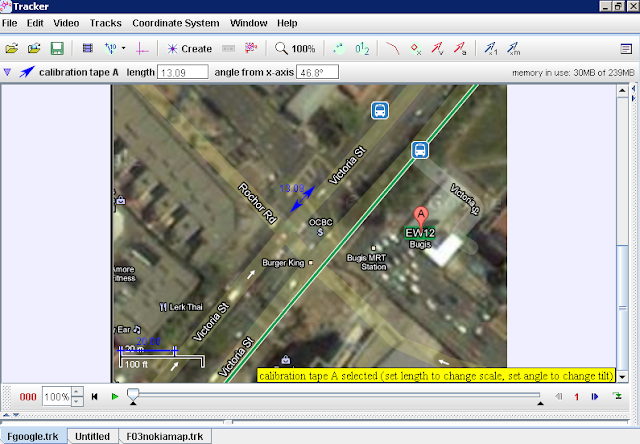Open a file with the folder icon
Image resolution: width=640 pixels, height=444 pixels.
tap(12, 49)
